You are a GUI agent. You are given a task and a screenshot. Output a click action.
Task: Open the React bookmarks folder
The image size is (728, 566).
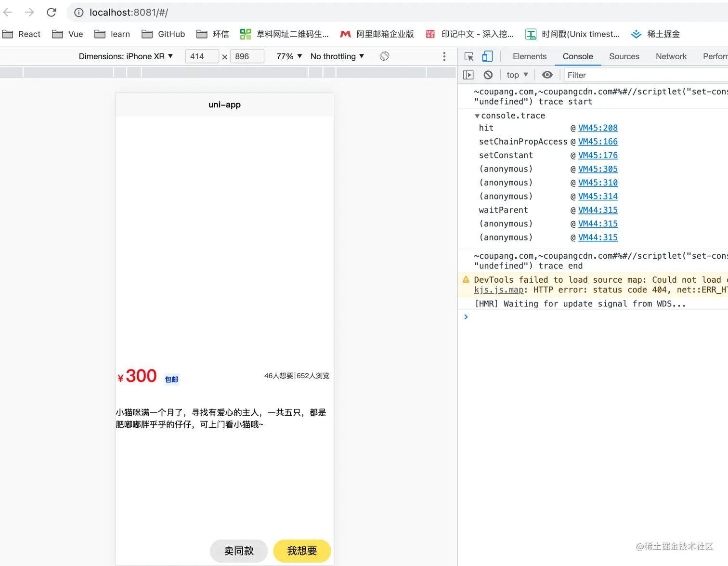[21, 34]
